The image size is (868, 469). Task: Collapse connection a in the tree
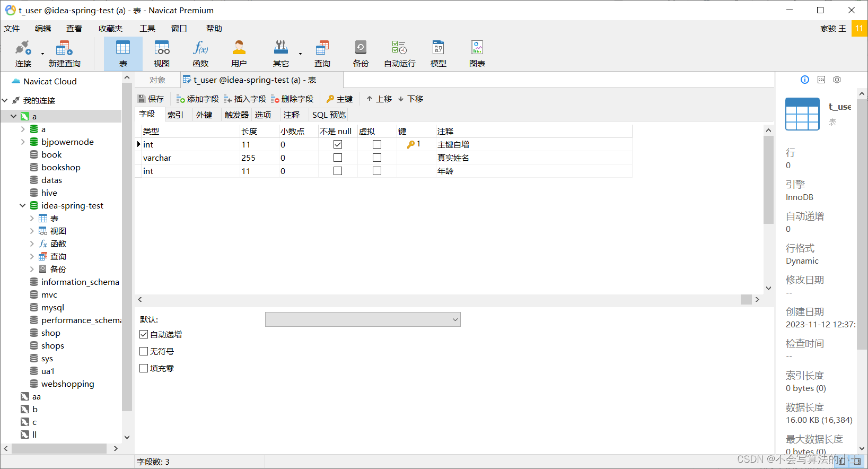pyautogui.click(x=13, y=116)
